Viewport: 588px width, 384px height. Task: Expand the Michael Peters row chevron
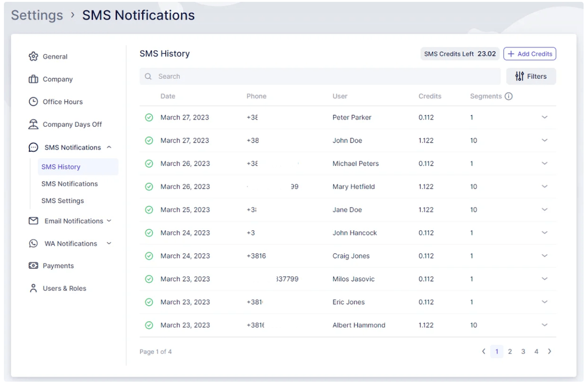click(x=544, y=163)
